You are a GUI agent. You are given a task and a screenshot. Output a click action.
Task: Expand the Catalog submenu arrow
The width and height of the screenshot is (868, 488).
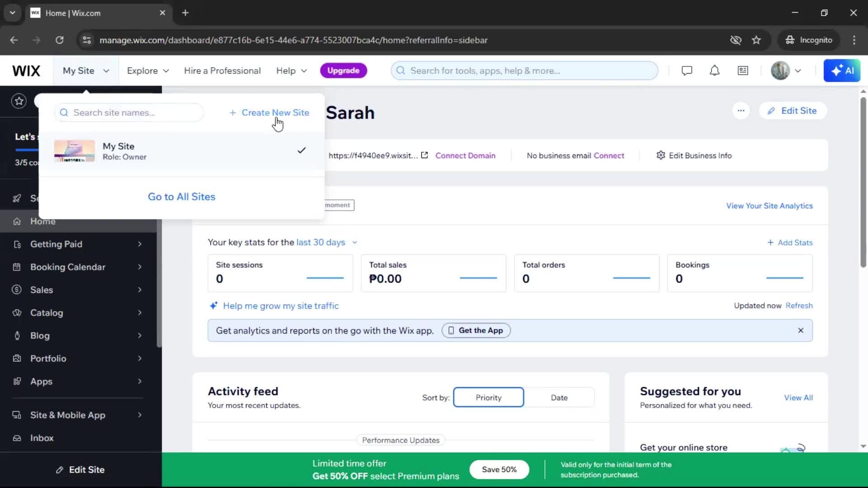140,313
